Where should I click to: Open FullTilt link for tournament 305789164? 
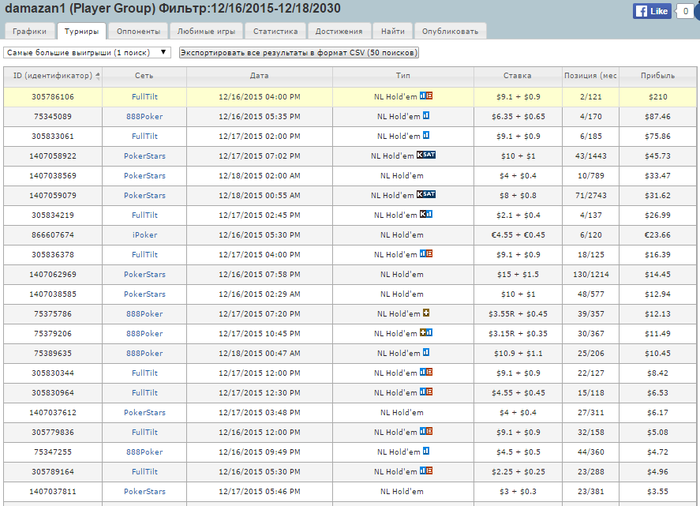coord(145,472)
